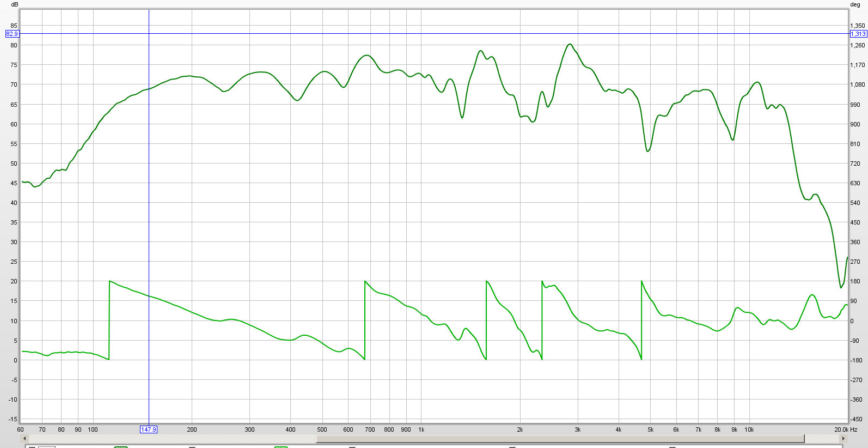The image size is (868, 448).
Task: Click the deg axis unit label
Action: (x=855, y=4)
